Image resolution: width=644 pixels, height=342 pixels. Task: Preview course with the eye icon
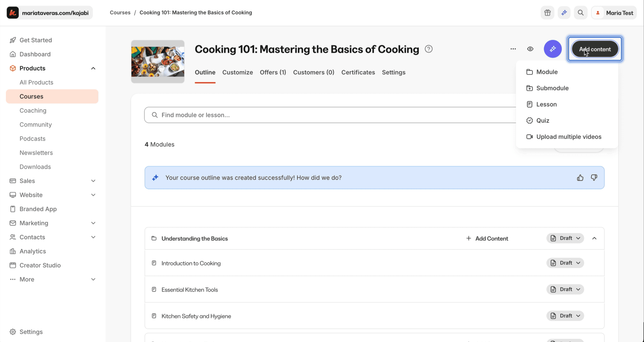click(530, 49)
